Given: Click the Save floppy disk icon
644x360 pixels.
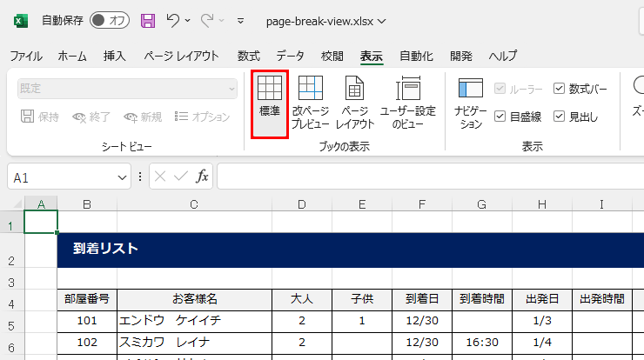Looking at the screenshot, I should coord(148,21).
